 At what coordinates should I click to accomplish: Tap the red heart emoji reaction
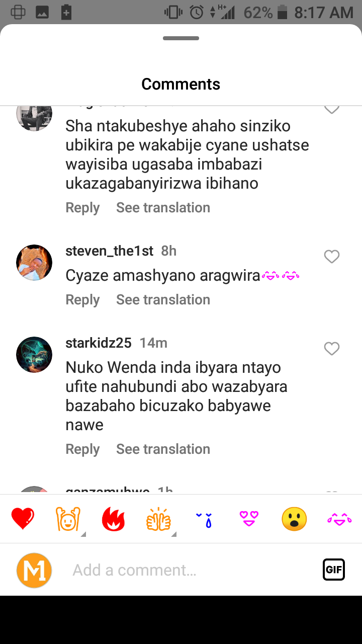click(23, 519)
